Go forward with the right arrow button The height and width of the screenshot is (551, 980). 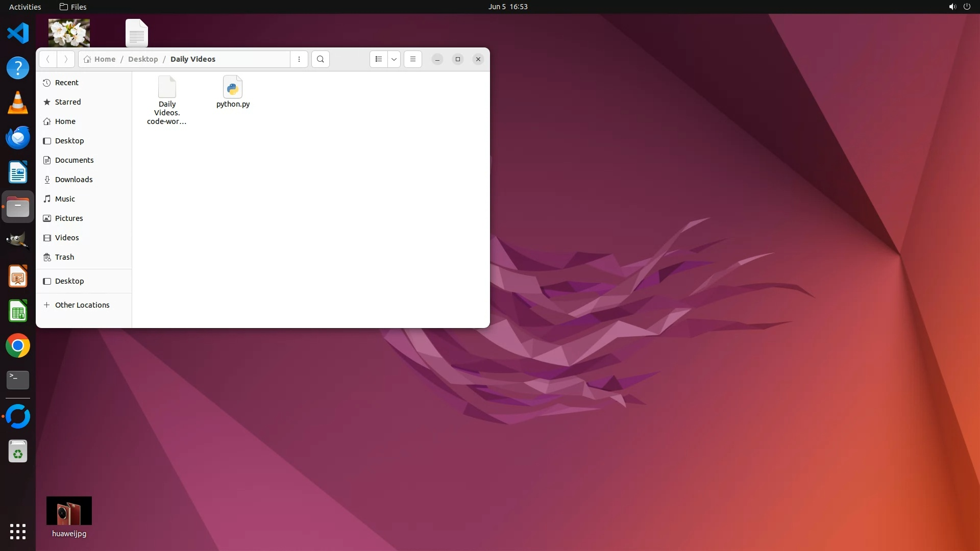(x=66, y=59)
